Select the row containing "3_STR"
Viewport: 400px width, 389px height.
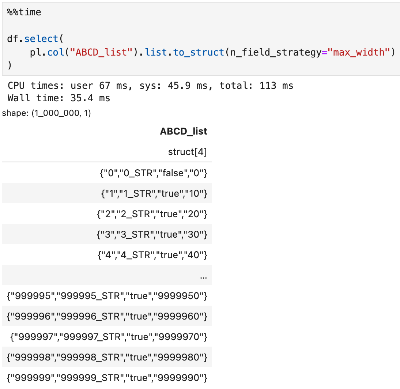pyautogui.click(x=107, y=234)
